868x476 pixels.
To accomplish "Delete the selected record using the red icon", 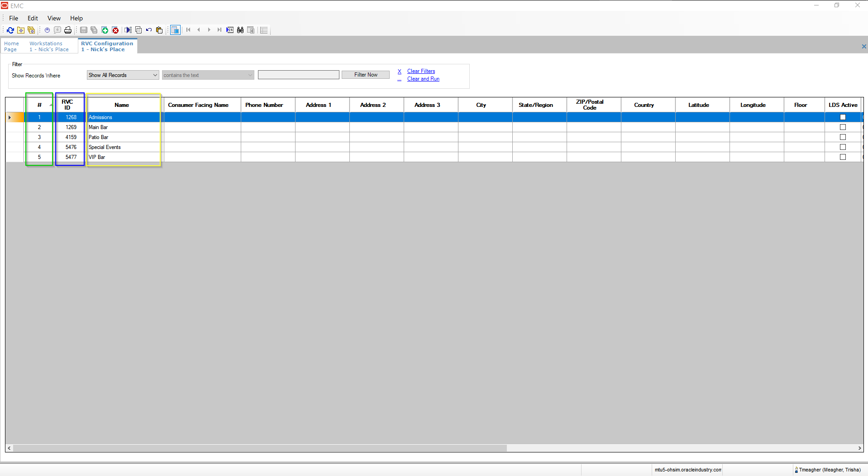I will click(115, 30).
